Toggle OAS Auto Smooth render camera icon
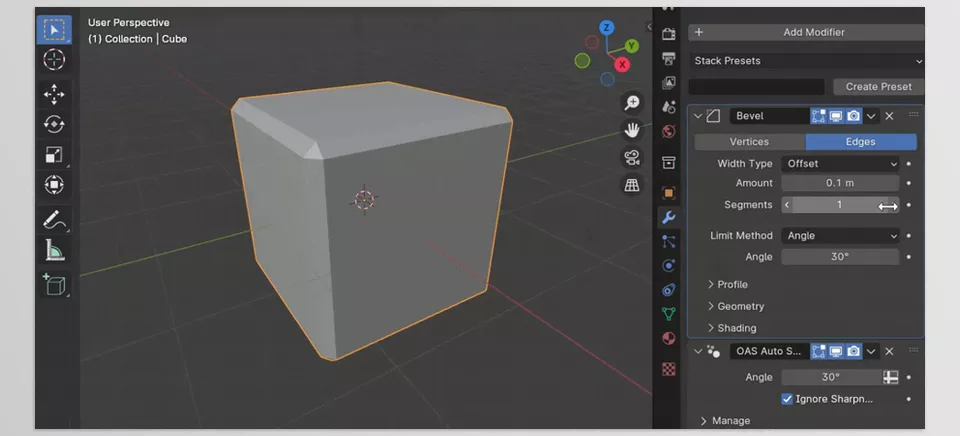 coord(853,351)
